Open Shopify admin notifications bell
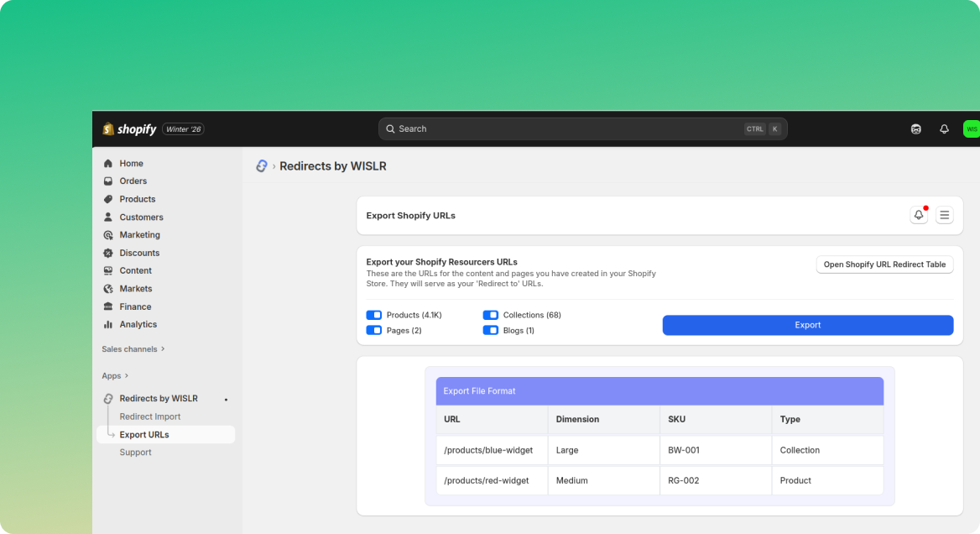The height and width of the screenshot is (534, 980). click(944, 128)
